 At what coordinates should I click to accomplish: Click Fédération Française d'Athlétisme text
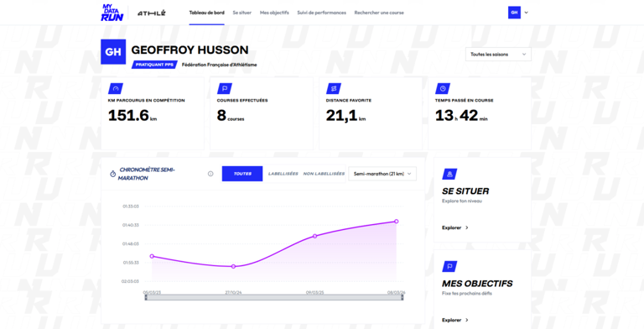click(x=220, y=65)
